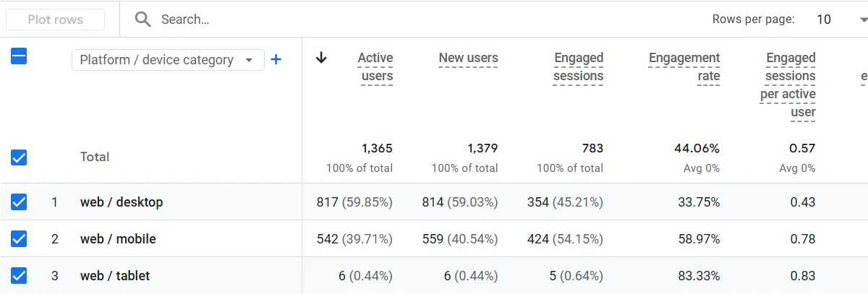The image size is (868, 294).
Task: Select the web / desktop row label
Action: 122,202
